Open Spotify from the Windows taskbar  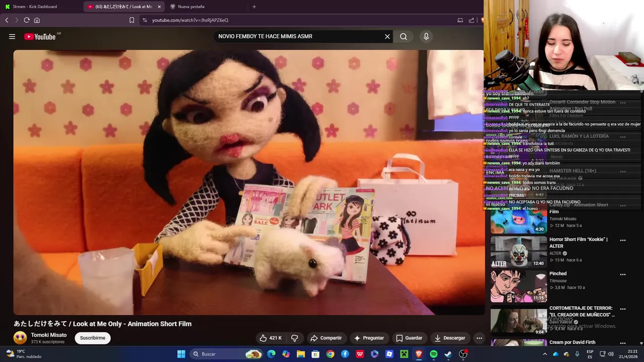coord(434,354)
